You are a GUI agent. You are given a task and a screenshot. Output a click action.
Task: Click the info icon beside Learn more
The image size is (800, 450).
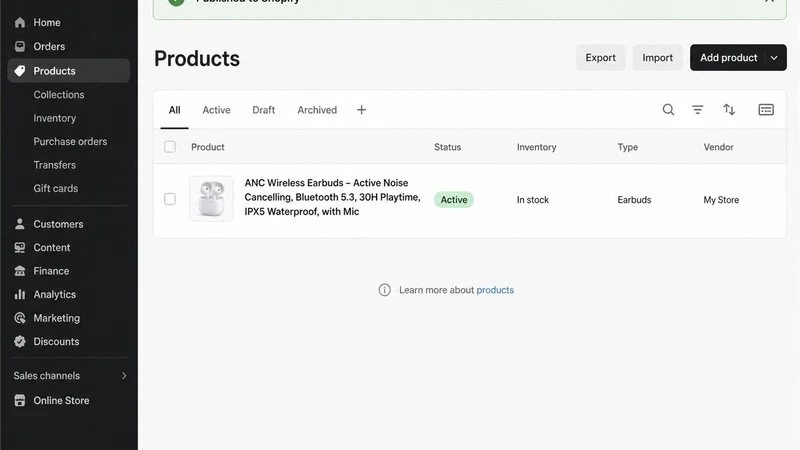[385, 290]
